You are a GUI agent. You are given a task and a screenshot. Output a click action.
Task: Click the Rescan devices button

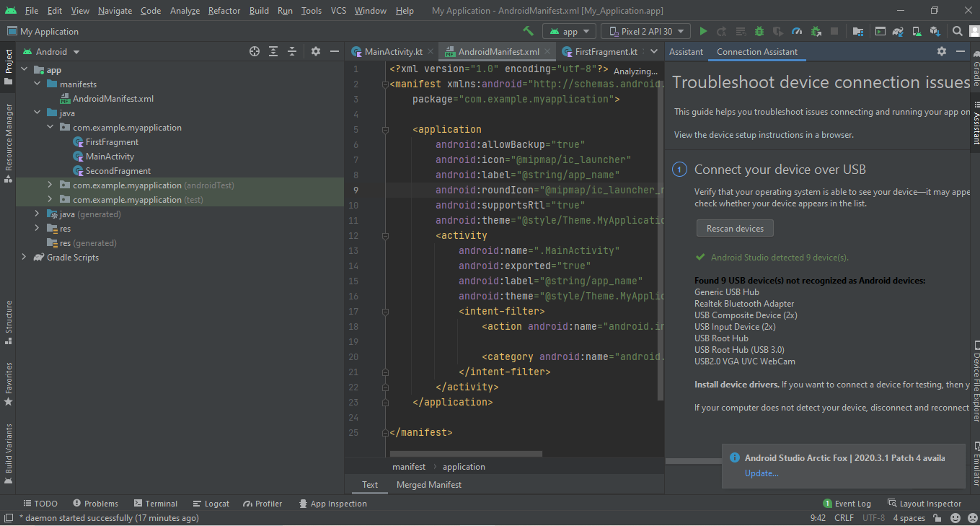pos(735,228)
